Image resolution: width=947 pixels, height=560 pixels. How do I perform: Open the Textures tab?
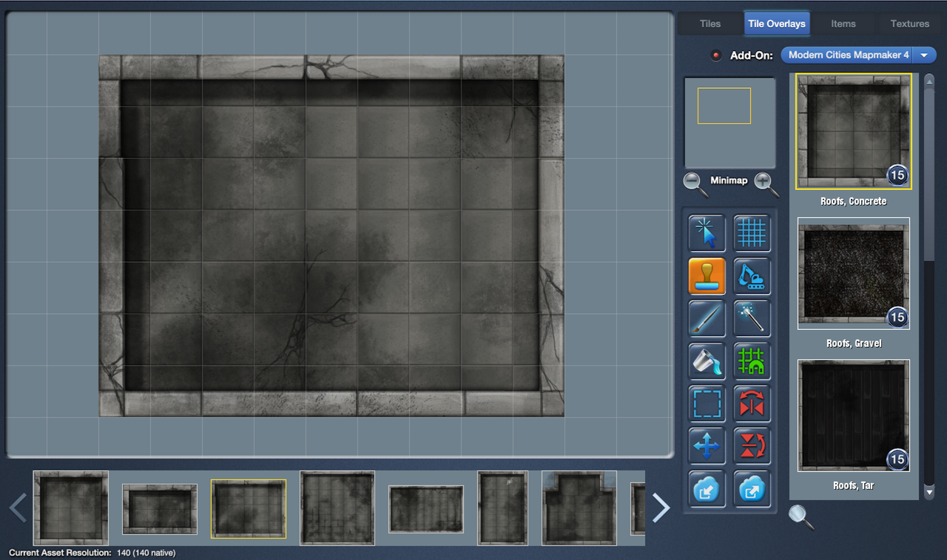coord(909,24)
